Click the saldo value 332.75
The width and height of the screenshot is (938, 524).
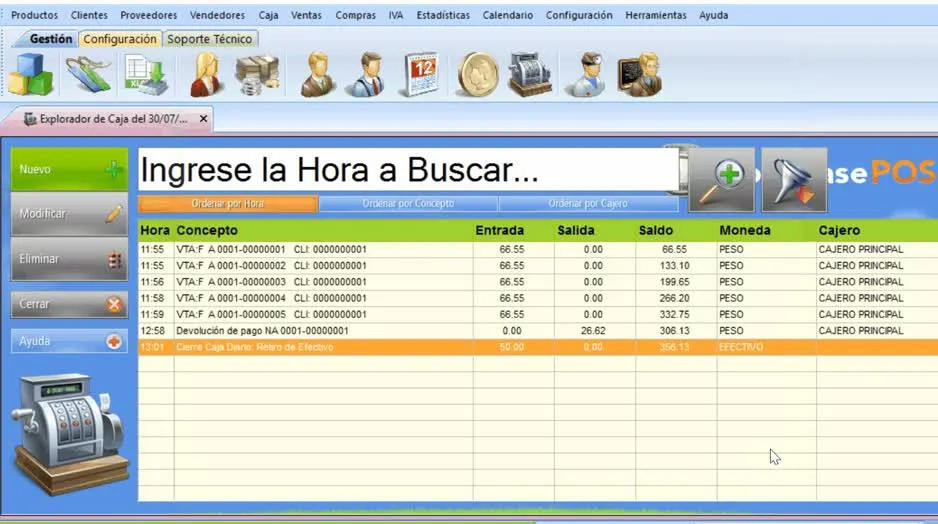point(674,314)
